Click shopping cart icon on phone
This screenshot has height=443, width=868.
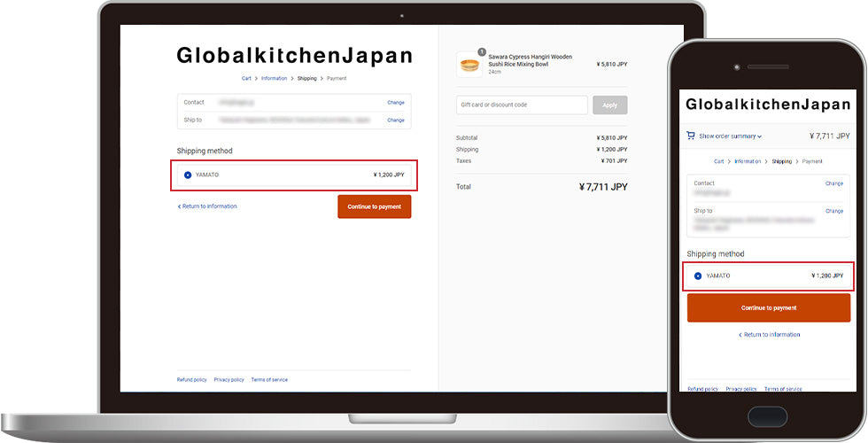coord(690,136)
